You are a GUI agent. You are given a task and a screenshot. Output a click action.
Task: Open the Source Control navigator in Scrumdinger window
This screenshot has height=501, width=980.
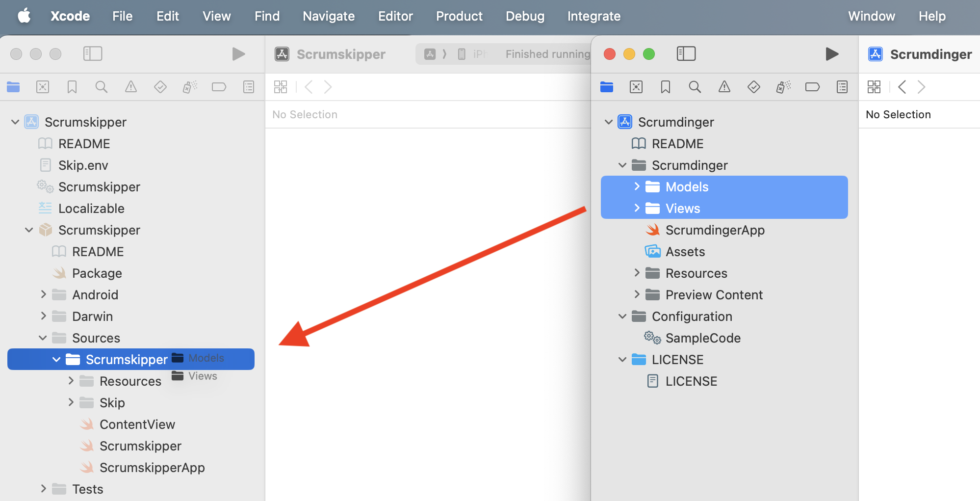(x=636, y=87)
